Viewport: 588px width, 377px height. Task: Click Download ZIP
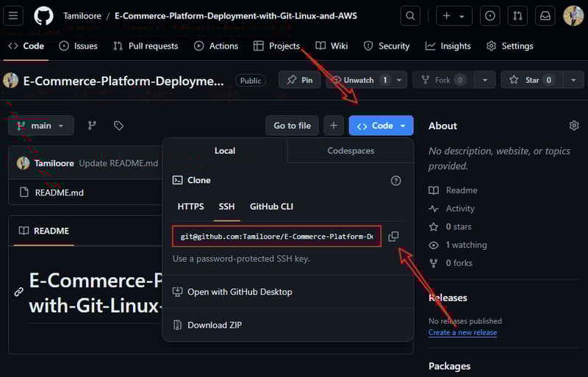(x=214, y=325)
